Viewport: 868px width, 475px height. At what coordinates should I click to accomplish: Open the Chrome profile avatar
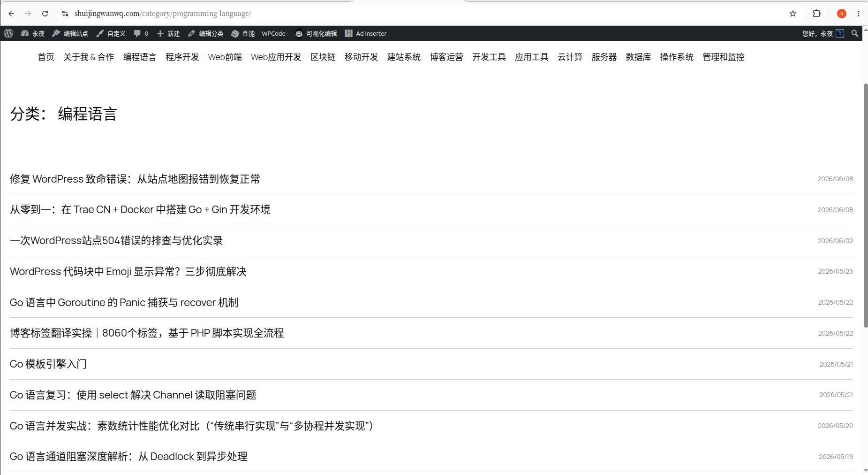click(x=842, y=14)
